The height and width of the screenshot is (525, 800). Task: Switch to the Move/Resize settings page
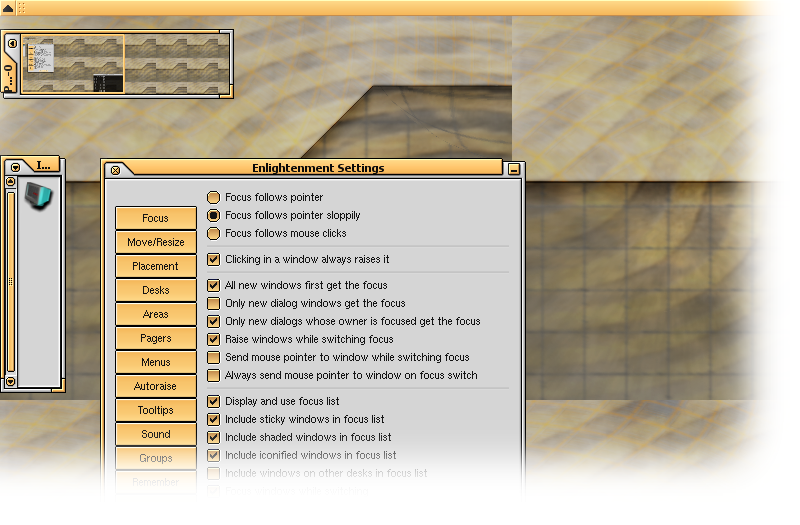tap(156, 242)
